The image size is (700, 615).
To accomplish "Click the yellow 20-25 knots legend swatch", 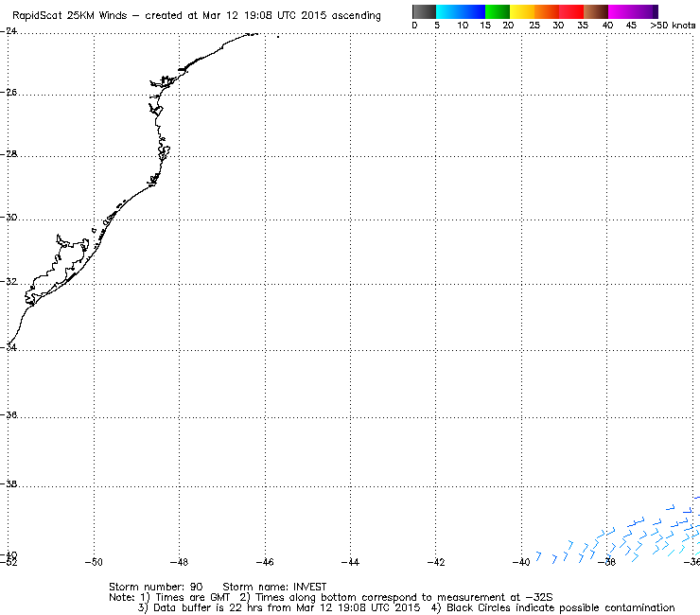I will tap(522, 11).
